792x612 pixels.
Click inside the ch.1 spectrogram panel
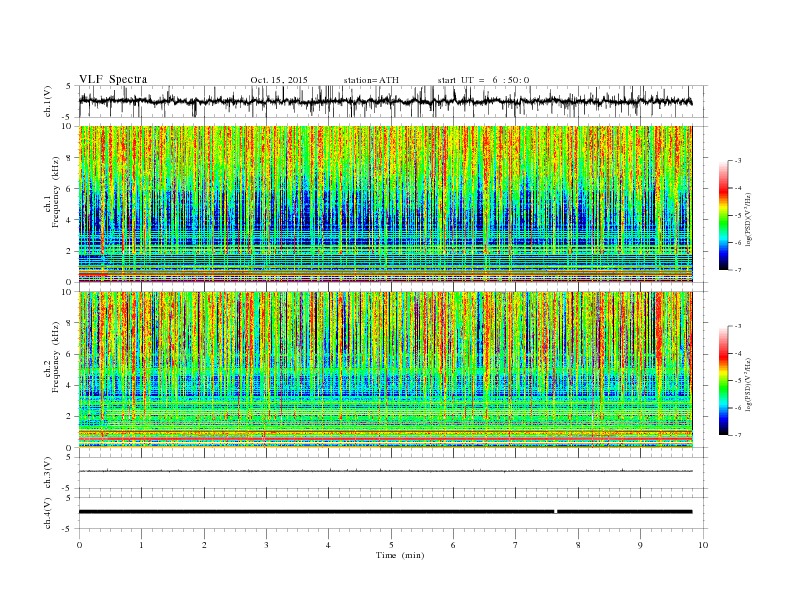385,204
